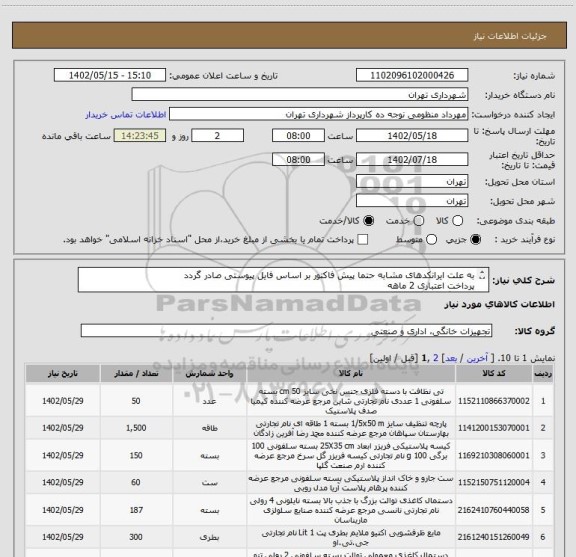The height and width of the screenshot is (557, 576).
Task: Toggle the اسناد خزانه اسلامی payment checkbox
Action: (363, 240)
